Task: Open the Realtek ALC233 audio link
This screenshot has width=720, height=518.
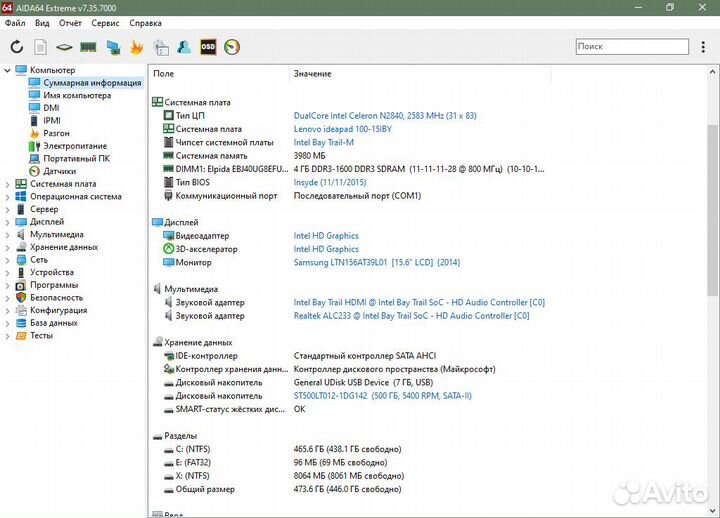Action: click(411, 316)
